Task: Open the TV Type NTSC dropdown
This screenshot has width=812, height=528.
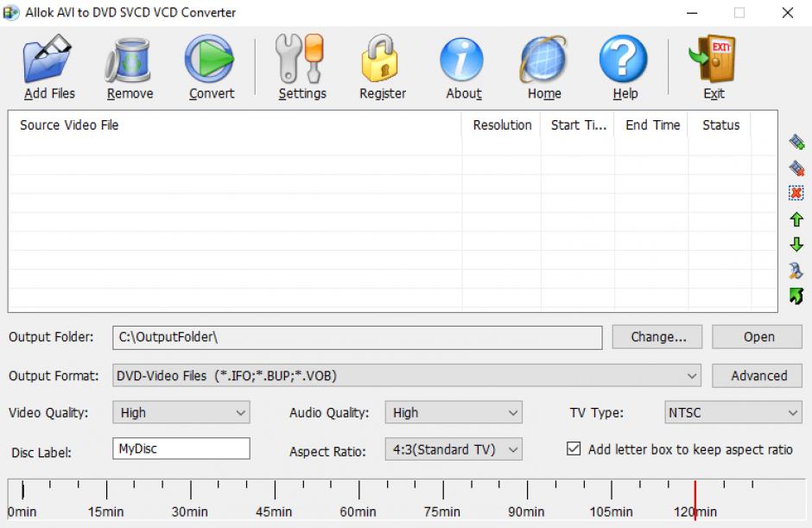Action: point(733,412)
